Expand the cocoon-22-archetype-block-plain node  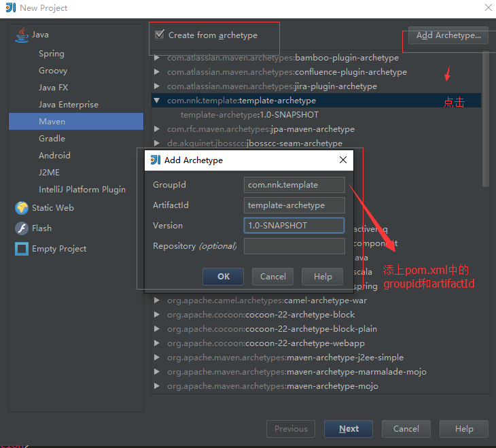tap(156, 328)
